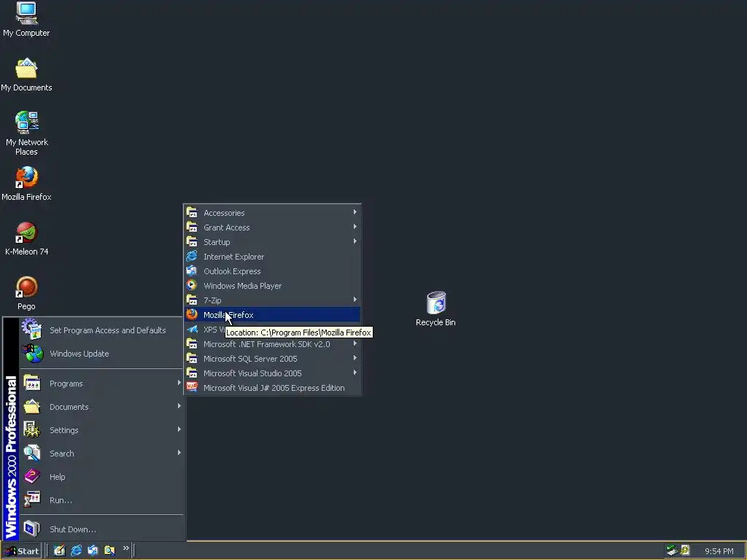Open the Grant Access program folder
The width and height of the screenshot is (747, 560).
pyautogui.click(x=272, y=227)
